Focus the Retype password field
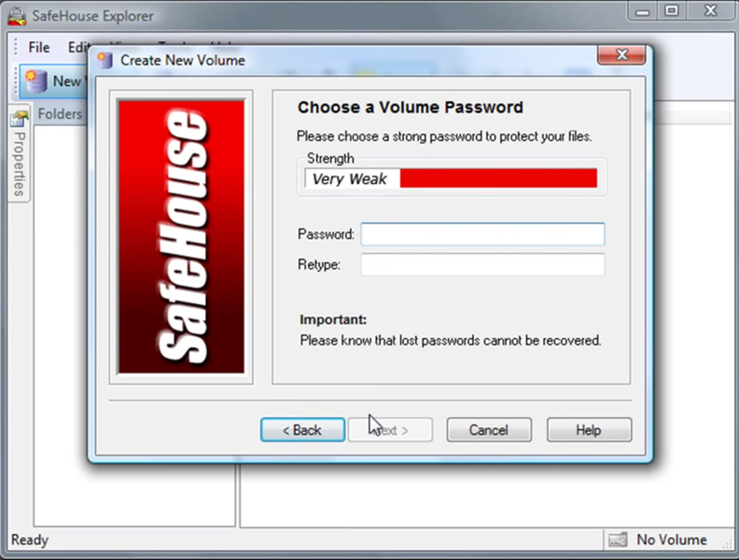This screenshot has width=739, height=560. point(482,264)
